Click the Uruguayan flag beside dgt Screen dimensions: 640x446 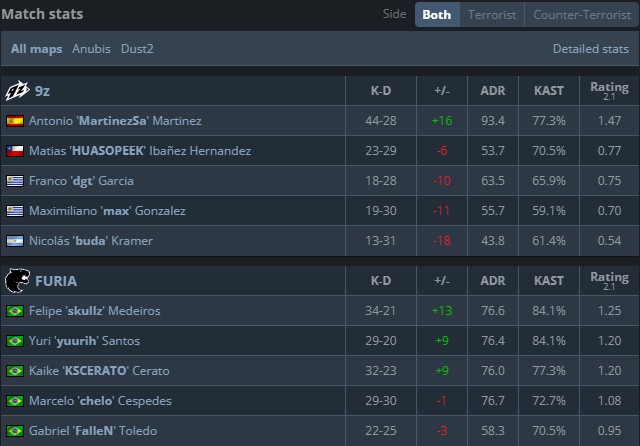coord(15,181)
